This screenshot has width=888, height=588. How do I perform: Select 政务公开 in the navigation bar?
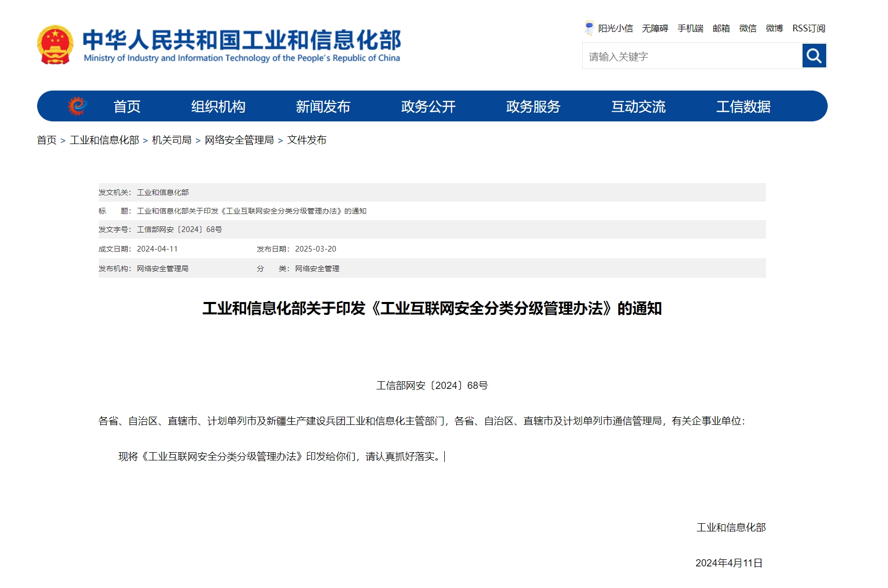[x=428, y=106]
